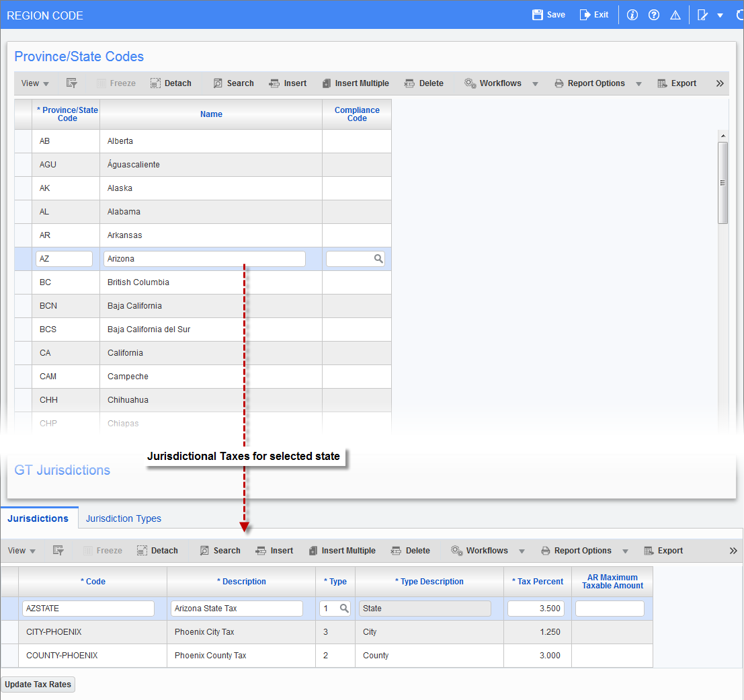Click Query by Example icon in Province toolbar

(72, 83)
